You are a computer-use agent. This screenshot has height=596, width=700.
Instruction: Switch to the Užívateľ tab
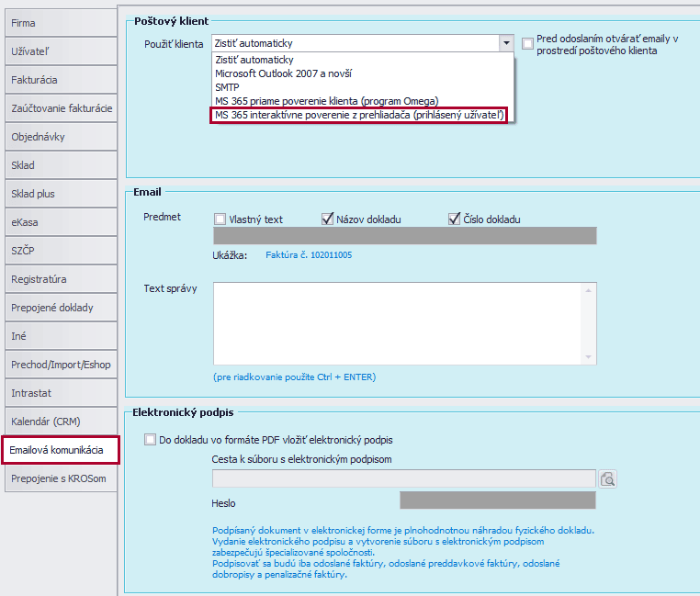pos(61,51)
